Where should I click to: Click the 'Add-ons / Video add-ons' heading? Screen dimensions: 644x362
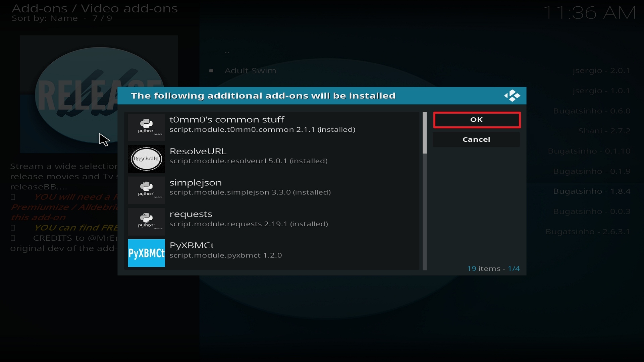pos(95,8)
